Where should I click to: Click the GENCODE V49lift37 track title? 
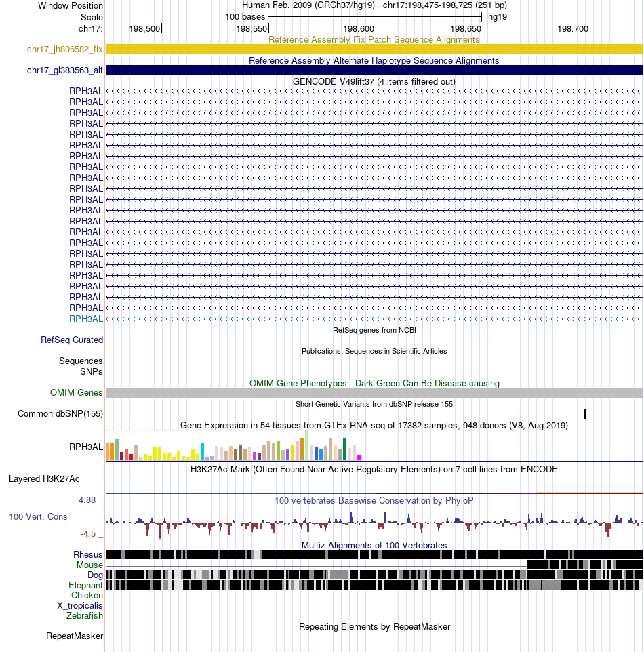point(374,81)
